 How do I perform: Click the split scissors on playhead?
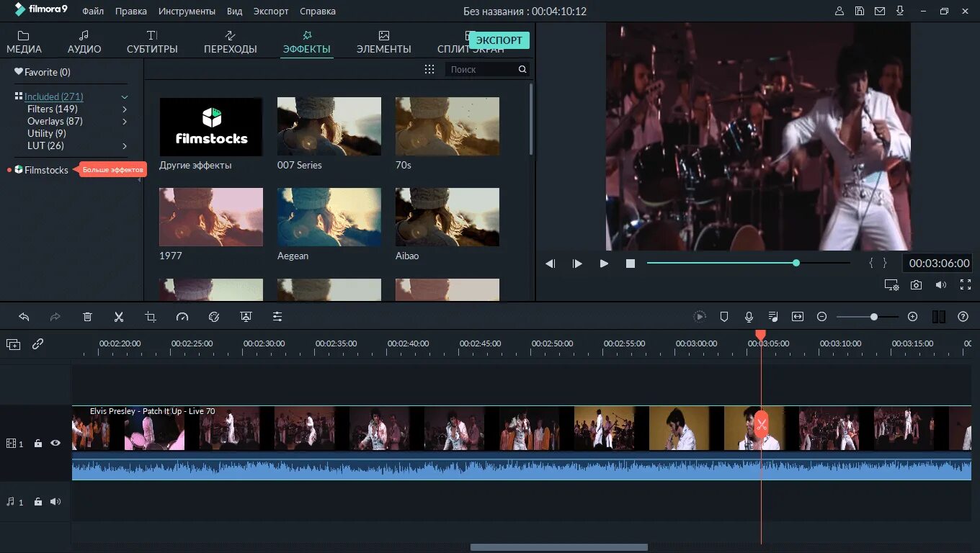(762, 423)
